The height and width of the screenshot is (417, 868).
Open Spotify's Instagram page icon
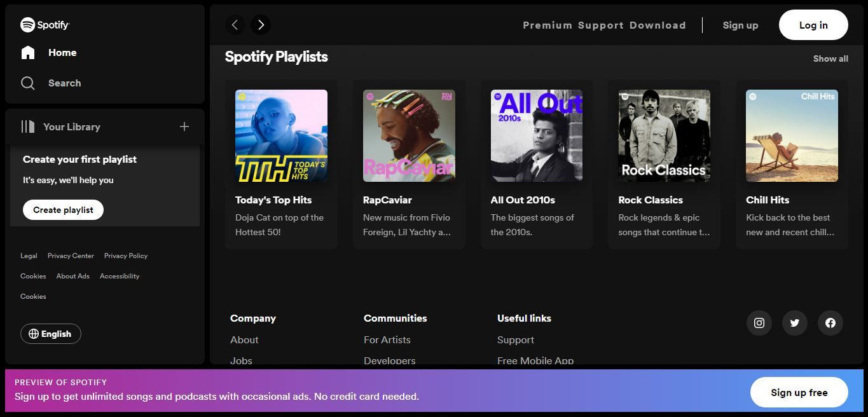tap(759, 323)
